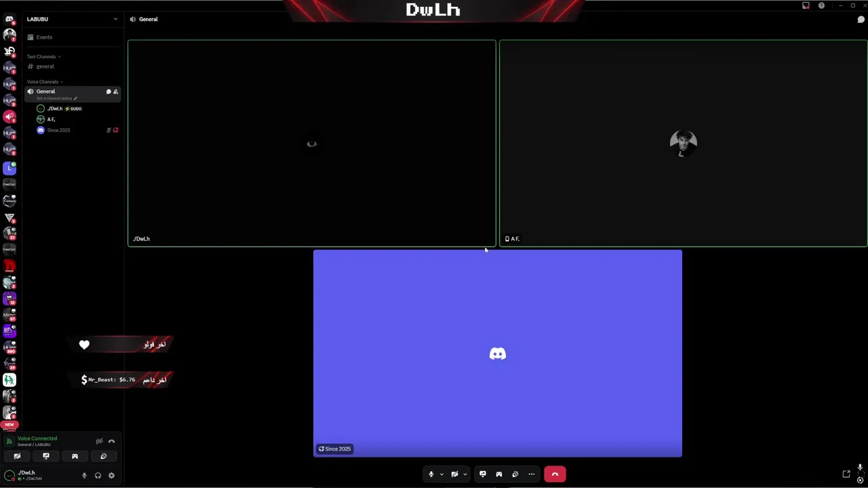Screen dimensions: 868x488
Task: Select ./DwLh video tile
Action: tap(312, 143)
